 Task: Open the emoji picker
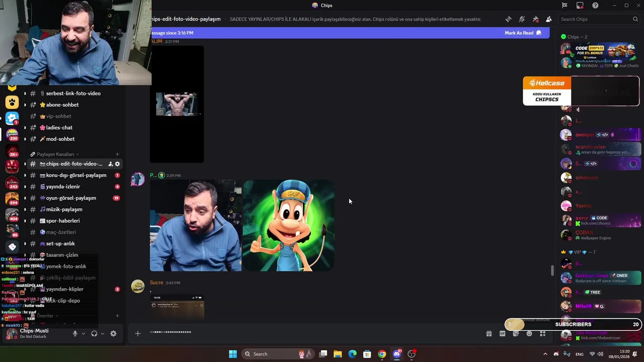[x=529, y=333]
